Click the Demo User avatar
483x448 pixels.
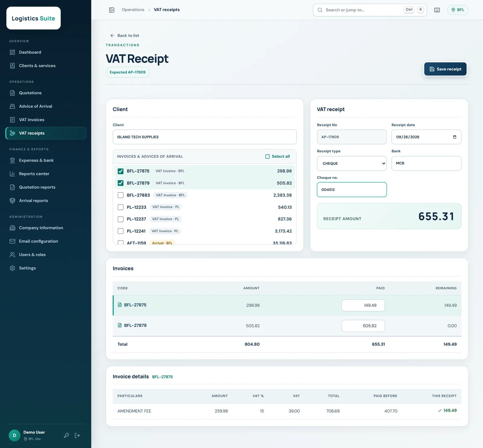point(14,435)
